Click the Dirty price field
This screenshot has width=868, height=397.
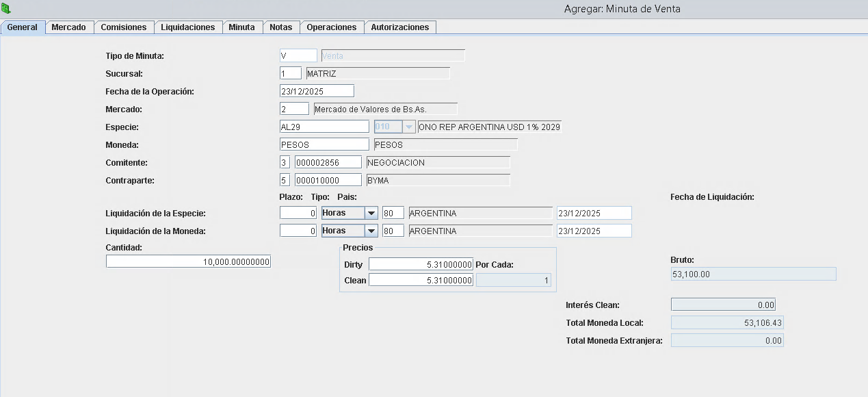coord(421,264)
